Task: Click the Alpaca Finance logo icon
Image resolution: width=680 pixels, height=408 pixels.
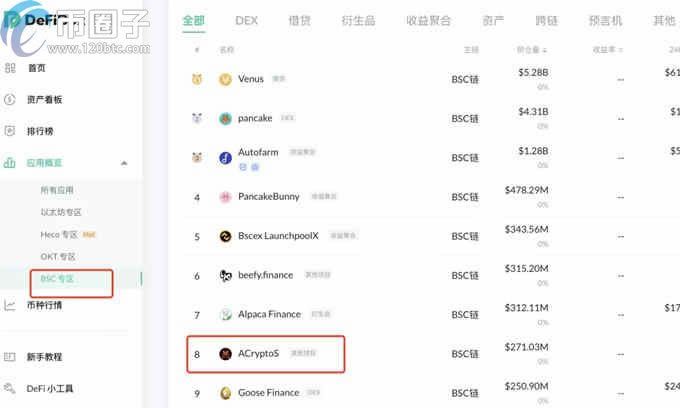Action: point(225,315)
